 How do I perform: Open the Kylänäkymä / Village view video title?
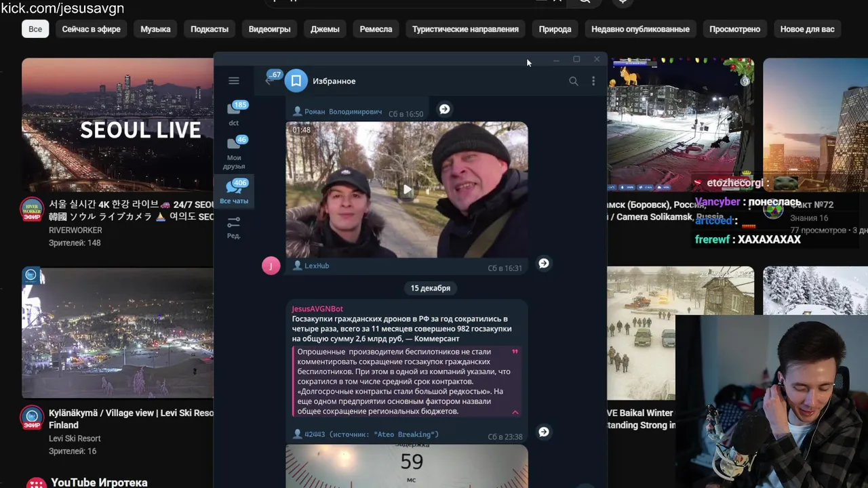pyautogui.click(x=131, y=419)
